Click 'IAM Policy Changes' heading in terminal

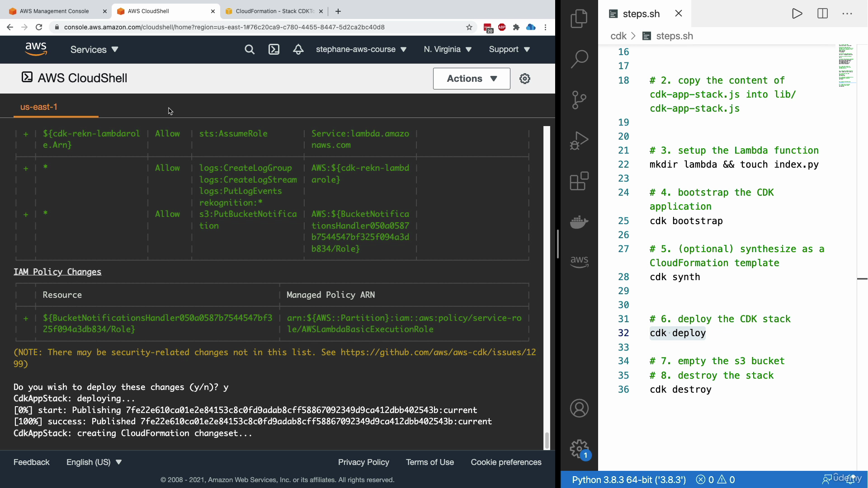pos(57,272)
